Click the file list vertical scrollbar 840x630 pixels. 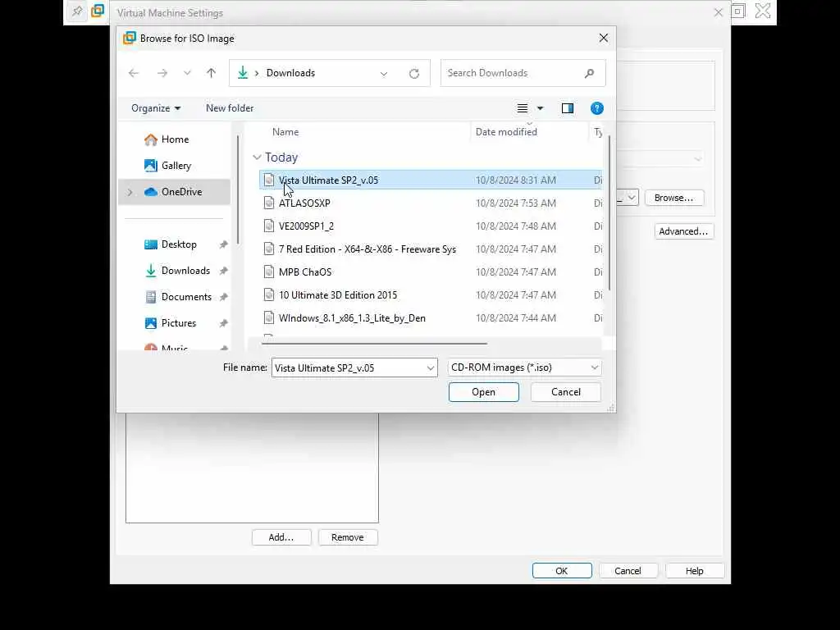click(x=609, y=213)
